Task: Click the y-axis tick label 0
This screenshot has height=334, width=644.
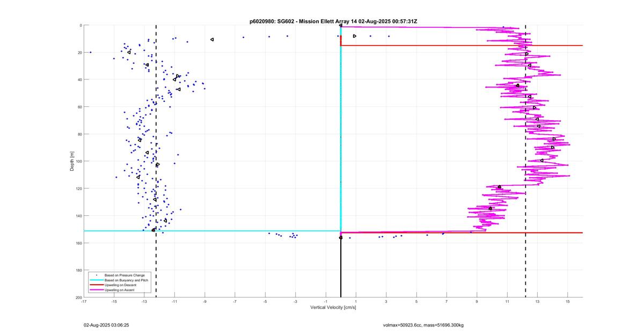Action: pos(80,25)
